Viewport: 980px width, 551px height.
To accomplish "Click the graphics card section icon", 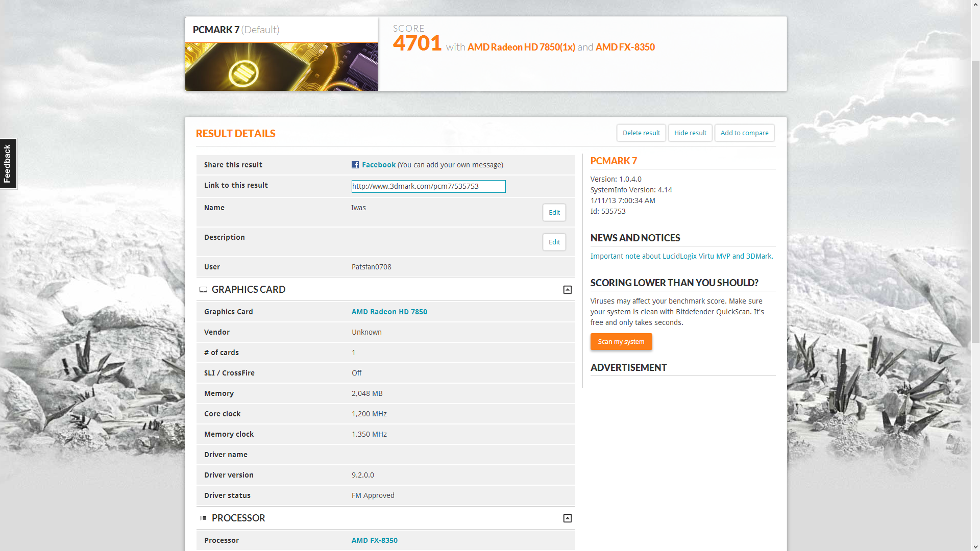I will click(203, 289).
